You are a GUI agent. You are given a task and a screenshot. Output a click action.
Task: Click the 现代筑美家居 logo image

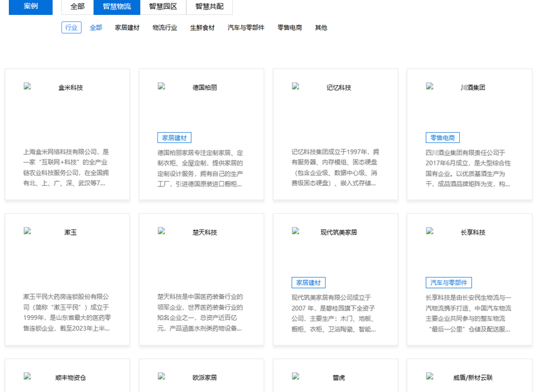click(x=334, y=232)
